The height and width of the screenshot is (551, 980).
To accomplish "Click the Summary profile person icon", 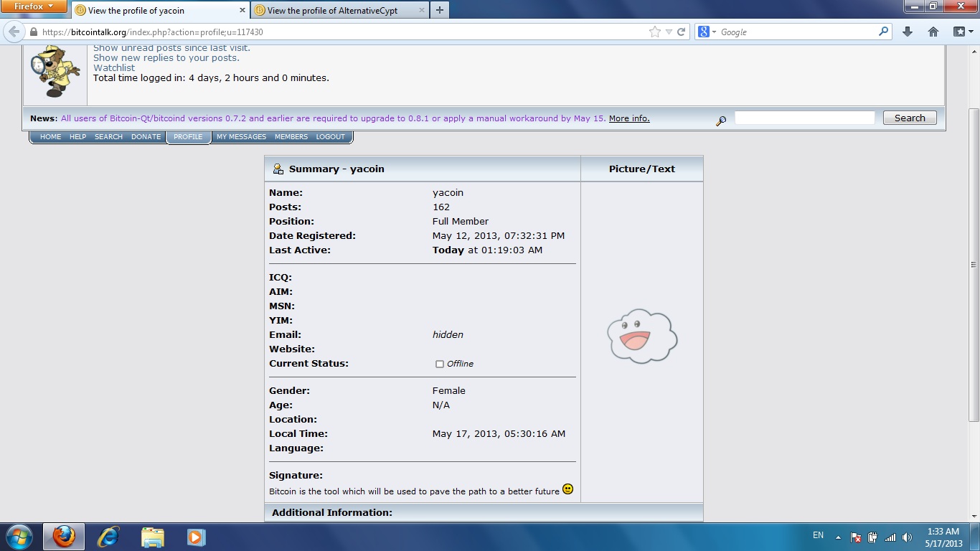I will 278,169.
